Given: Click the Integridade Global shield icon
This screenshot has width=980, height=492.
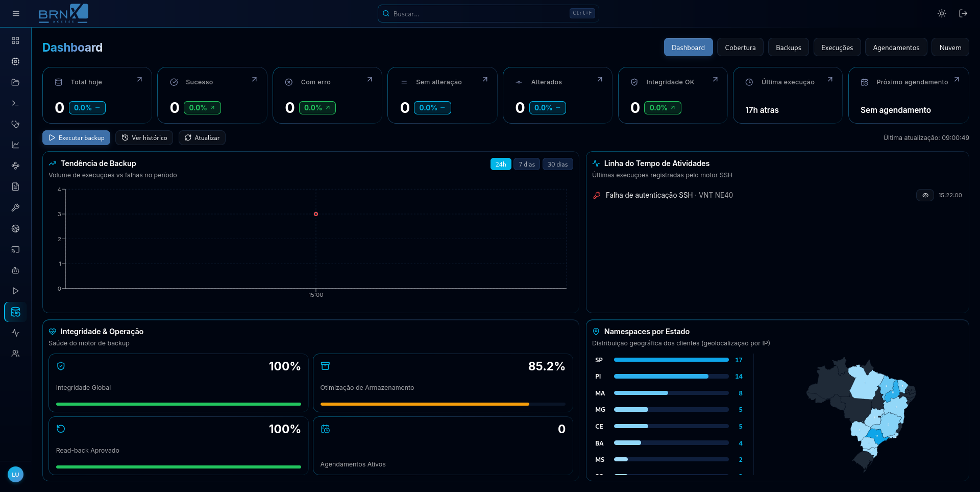Looking at the screenshot, I should 61,366.
